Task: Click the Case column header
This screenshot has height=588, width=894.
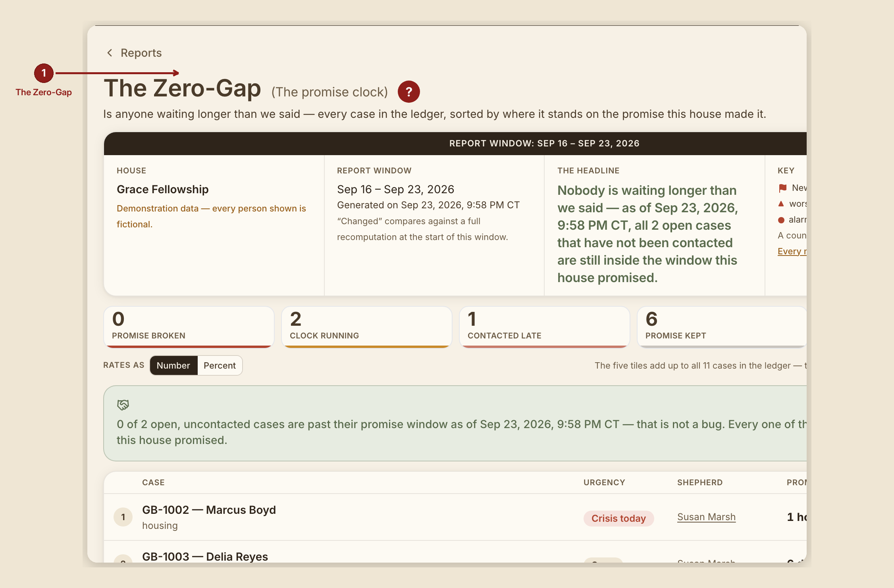Action: coord(153,482)
